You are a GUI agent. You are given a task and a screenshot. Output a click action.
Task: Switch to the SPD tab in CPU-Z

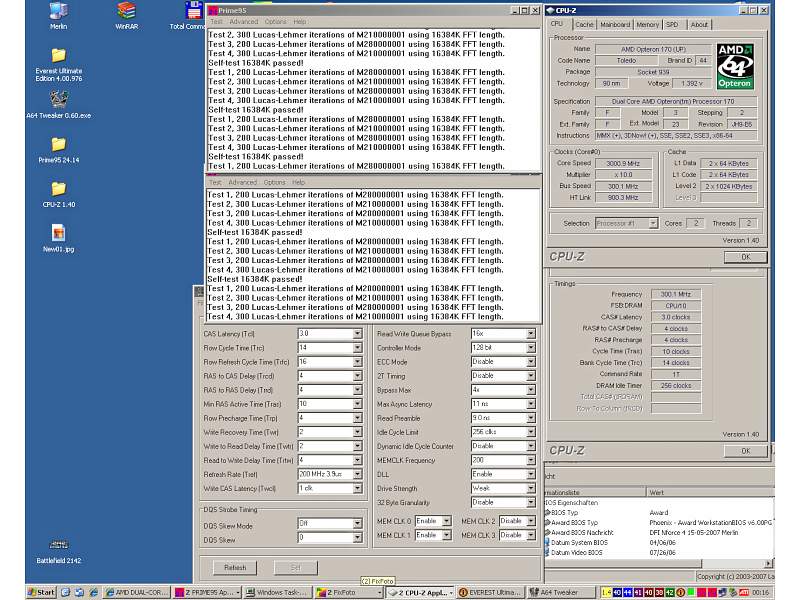672,24
